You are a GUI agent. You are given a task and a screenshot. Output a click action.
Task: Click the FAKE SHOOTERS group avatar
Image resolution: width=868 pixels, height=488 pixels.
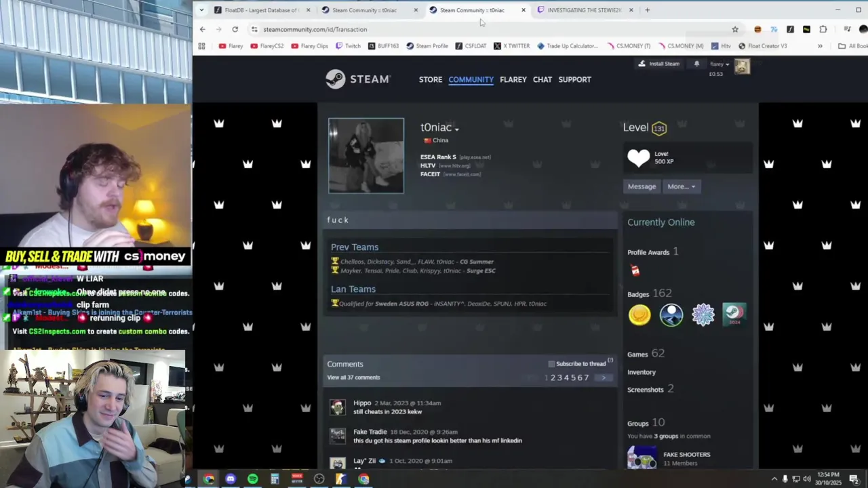coord(642,457)
